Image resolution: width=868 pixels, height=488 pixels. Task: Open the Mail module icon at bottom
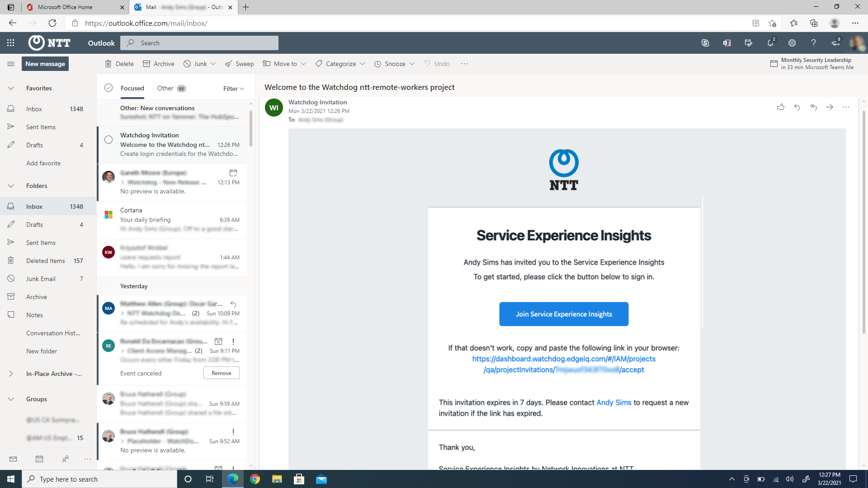[13, 459]
